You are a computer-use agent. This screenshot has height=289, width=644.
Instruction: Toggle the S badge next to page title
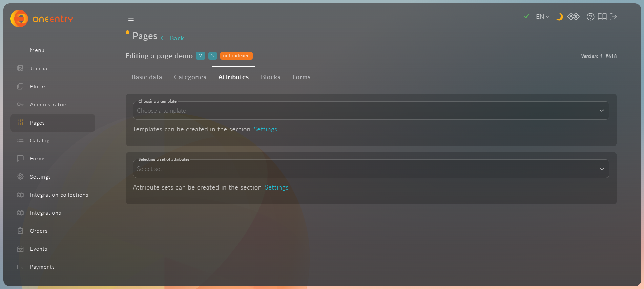(x=212, y=56)
